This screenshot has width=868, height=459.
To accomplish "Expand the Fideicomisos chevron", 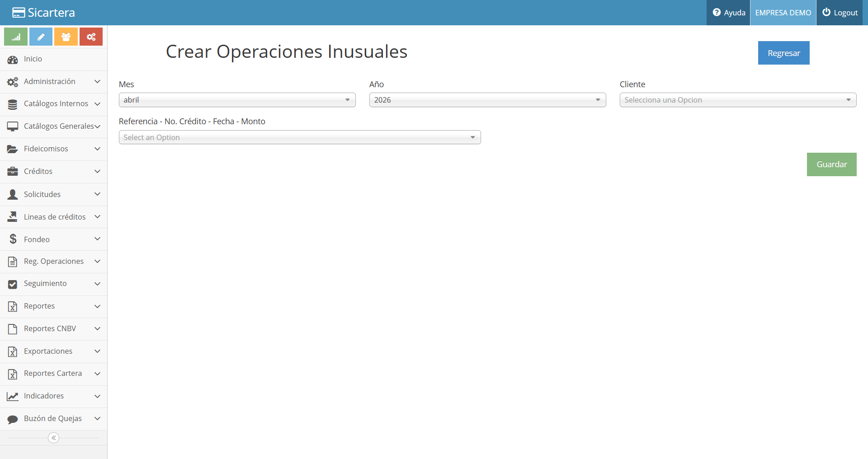I will [x=97, y=149].
